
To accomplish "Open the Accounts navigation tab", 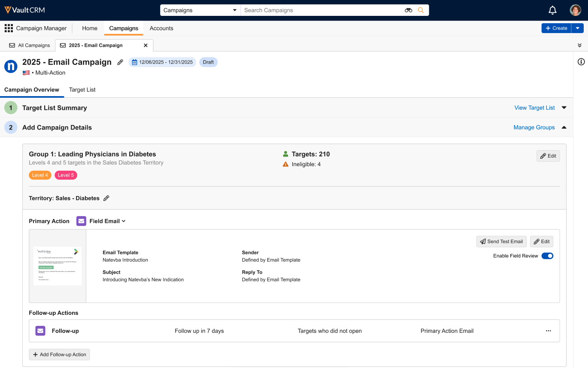I will pyautogui.click(x=161, y=28).
